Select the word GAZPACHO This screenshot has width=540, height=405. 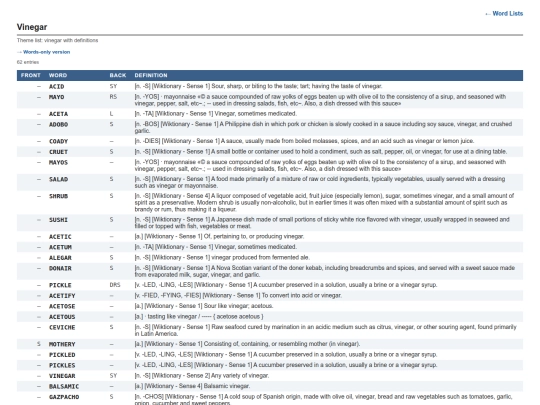tap(64, 397)
